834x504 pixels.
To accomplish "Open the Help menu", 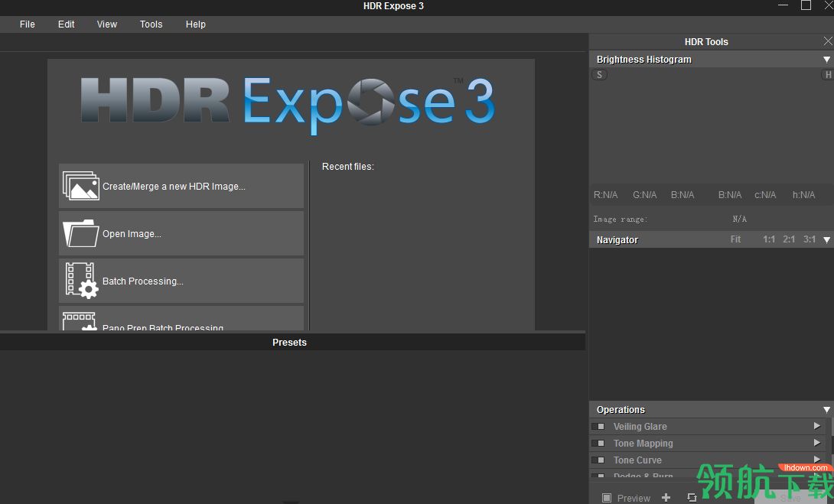I will [x=196, y=24].
